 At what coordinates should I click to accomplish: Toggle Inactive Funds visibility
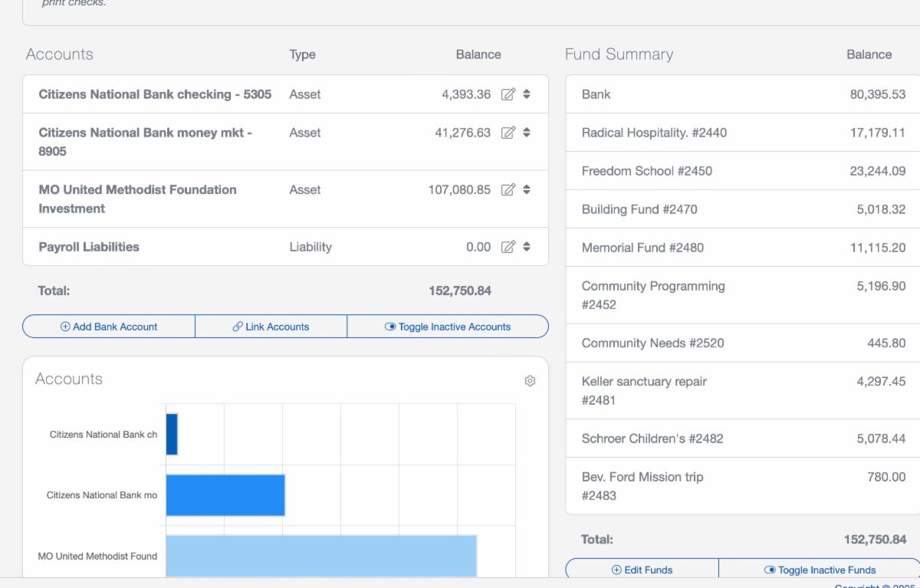click(820, 570)
